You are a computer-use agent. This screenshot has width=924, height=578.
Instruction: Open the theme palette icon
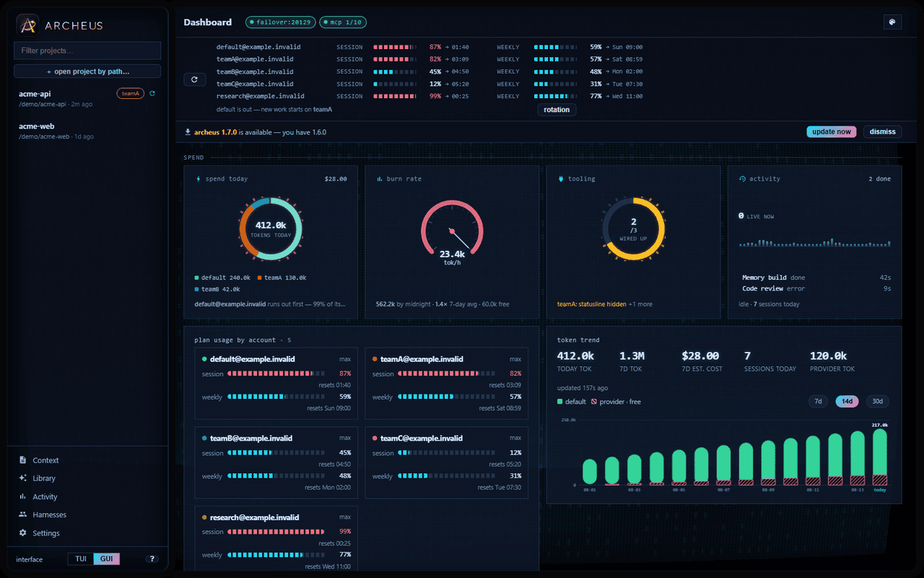[892, 22]
